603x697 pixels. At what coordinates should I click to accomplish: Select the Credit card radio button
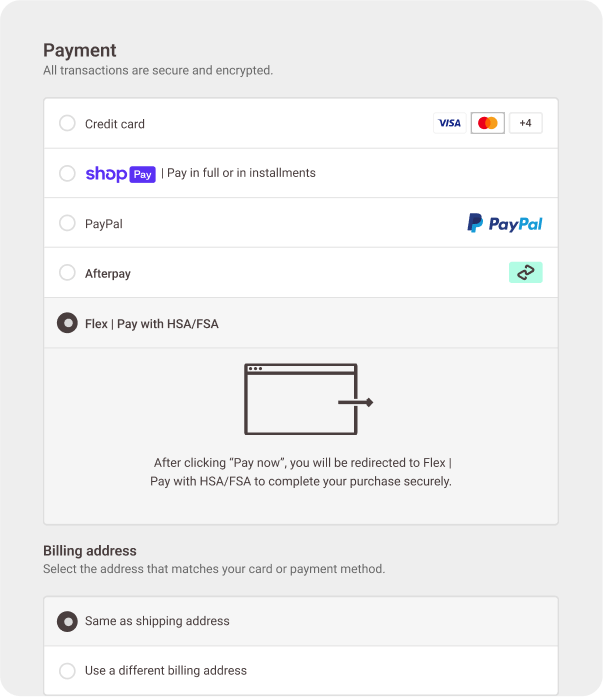point(67,123)
